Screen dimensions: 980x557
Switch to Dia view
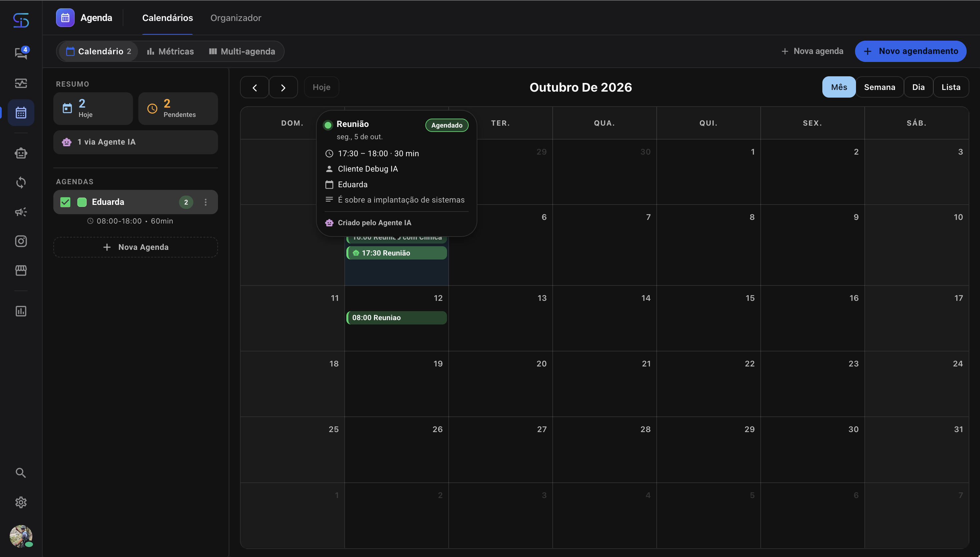coord(918,87)
